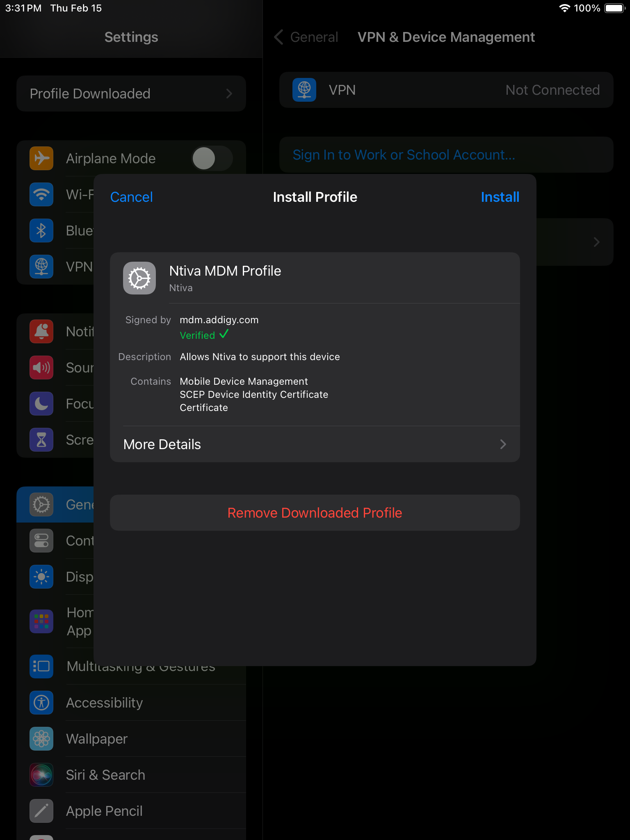Open Accessibility icon

coord(41,703)
